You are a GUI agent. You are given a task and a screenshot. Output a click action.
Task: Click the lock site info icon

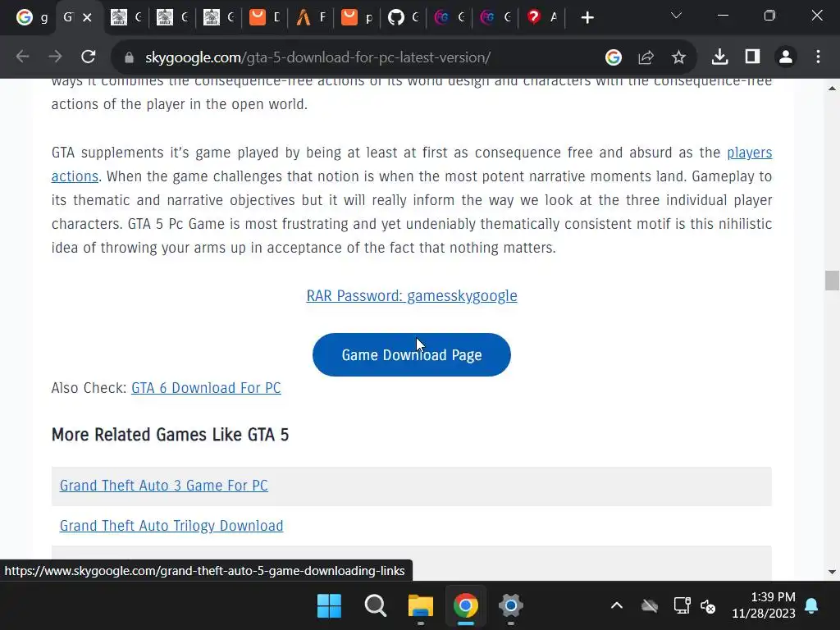tap(129, 57)
